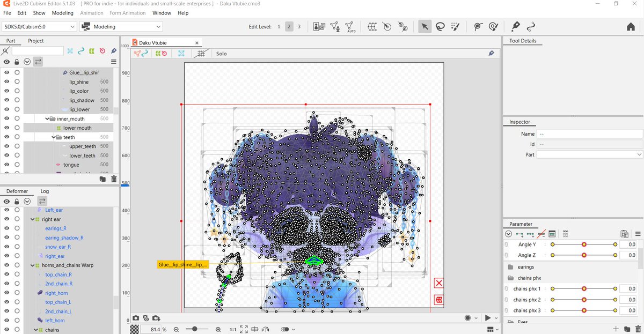Viewport: 644px width, 334px height.
Task: Zoom in with the magnifier plus icon
Action: 218,329
